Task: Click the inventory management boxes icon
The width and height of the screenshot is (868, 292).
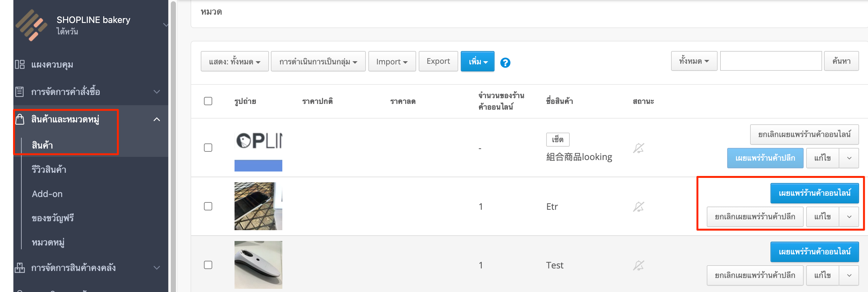Action: [20, 268]
